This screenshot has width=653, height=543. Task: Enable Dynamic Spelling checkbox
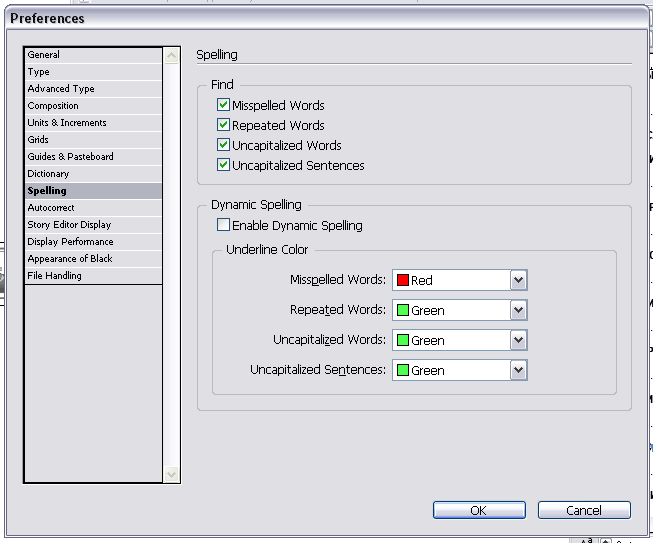coord(223,225)
